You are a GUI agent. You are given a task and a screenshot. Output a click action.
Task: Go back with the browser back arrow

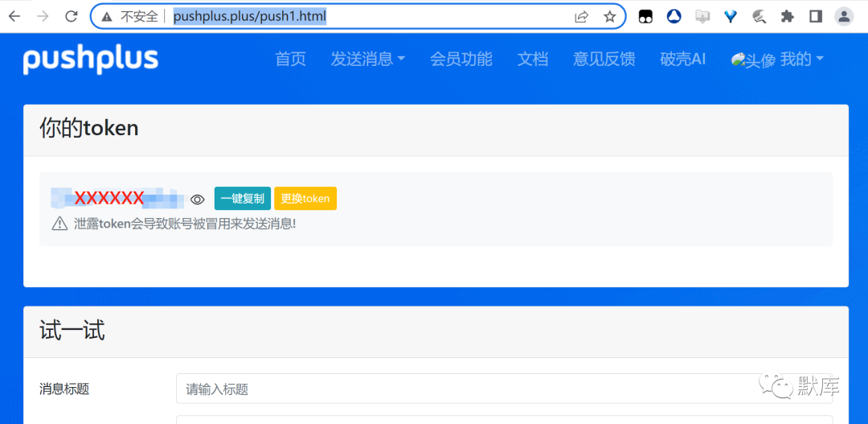pyautogui.click(x=14, y=17)
